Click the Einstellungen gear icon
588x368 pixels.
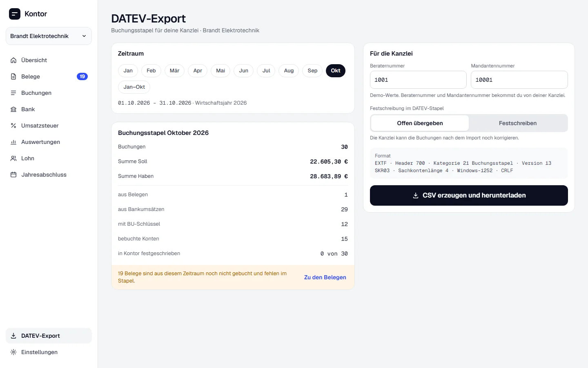coord(13,352)
